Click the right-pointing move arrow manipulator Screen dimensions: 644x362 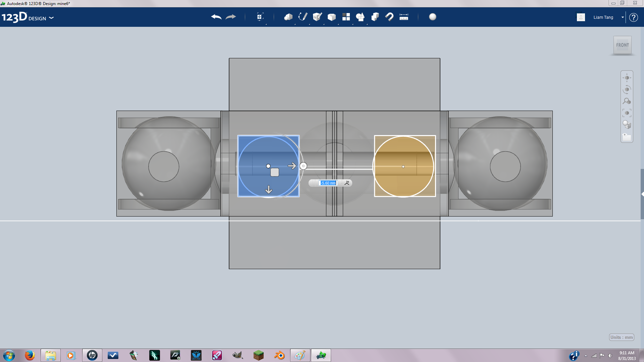pos(292,166)
